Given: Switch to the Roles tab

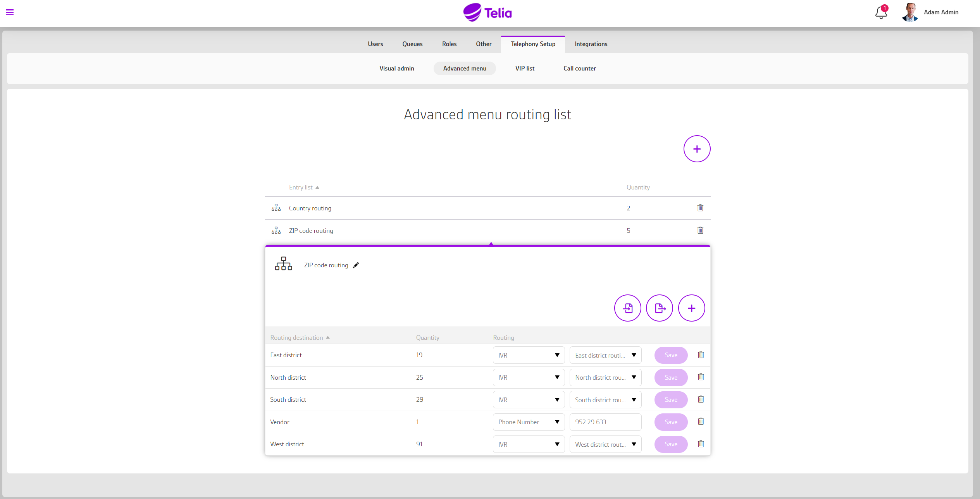Looking at the screenshot, I should (x=449, y=44).
